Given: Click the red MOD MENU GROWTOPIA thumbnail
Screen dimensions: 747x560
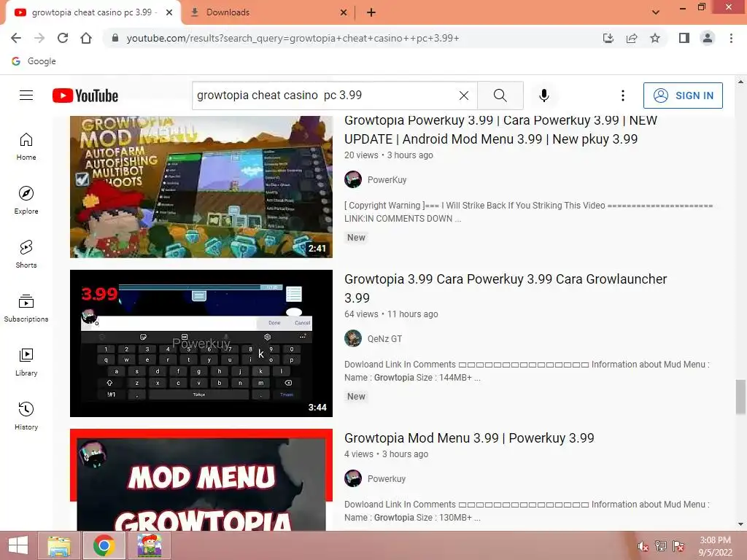Looking at the screenshot, I should (x=201, y=480).
